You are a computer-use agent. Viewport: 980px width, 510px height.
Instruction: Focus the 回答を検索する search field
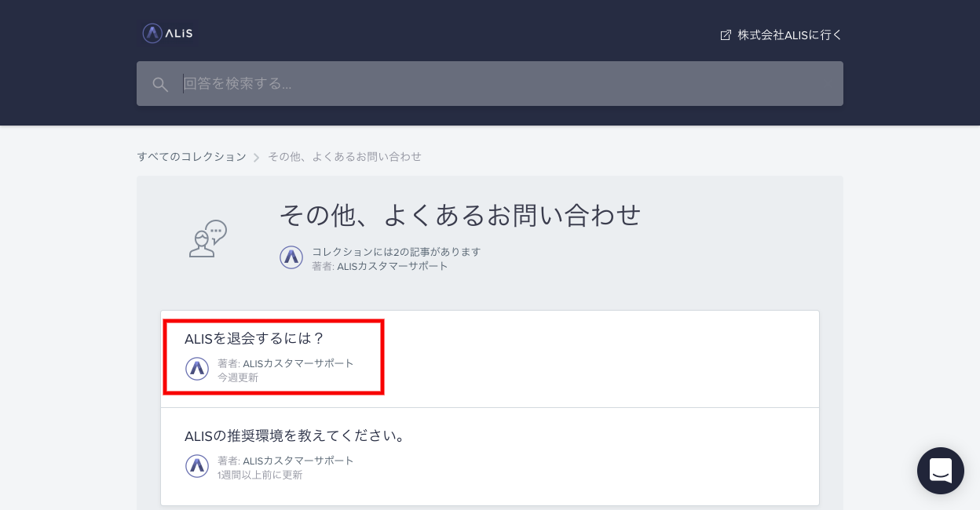pos(503,84)
